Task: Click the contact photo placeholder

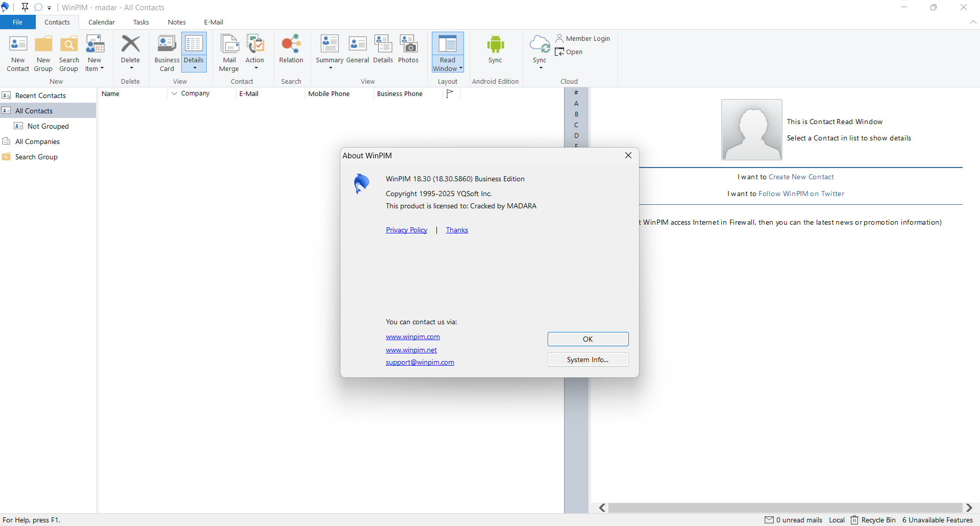Action: point(751,130)
